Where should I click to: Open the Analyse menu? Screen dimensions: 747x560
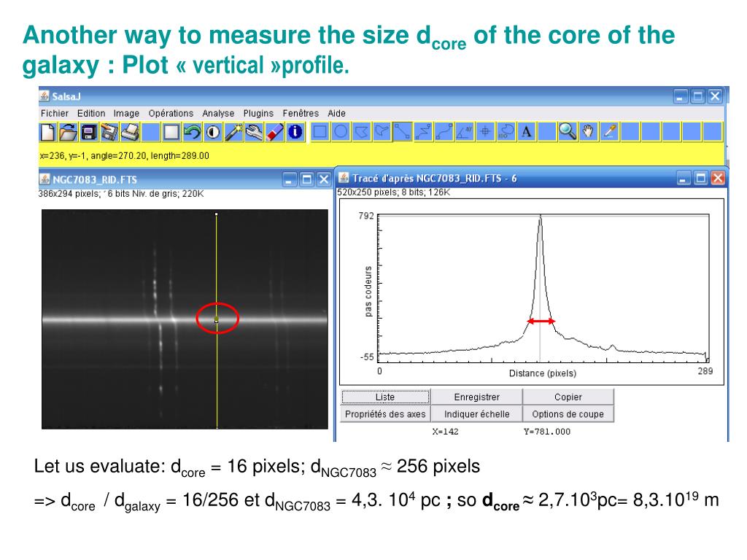218,113
